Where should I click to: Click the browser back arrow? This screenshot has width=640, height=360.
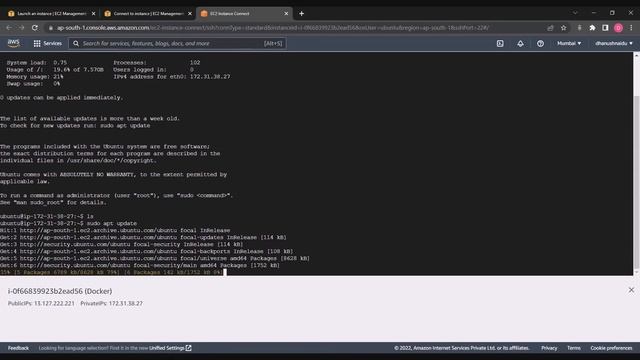click(9, 28)
